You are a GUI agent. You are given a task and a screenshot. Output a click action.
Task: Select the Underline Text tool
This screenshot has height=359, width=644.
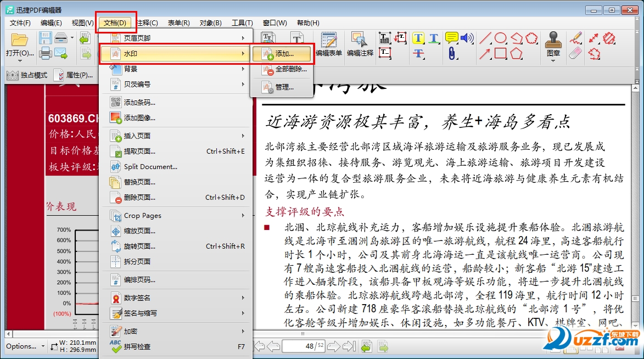(x=434, y=38)
